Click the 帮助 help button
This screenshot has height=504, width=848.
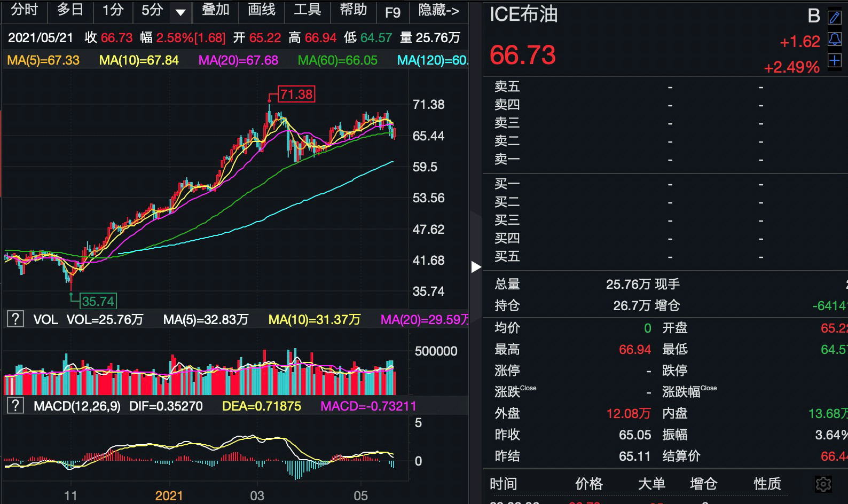pyautogui.click(x=353, y=10)
